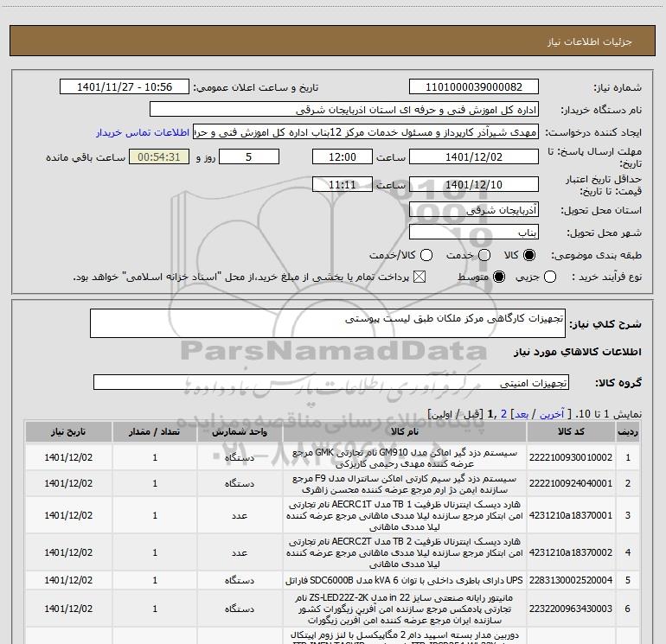Click the request number field 1101000039000082
The width and height of the screenshot is (666, 644).
pyautogui.click(x=474, y=87)
